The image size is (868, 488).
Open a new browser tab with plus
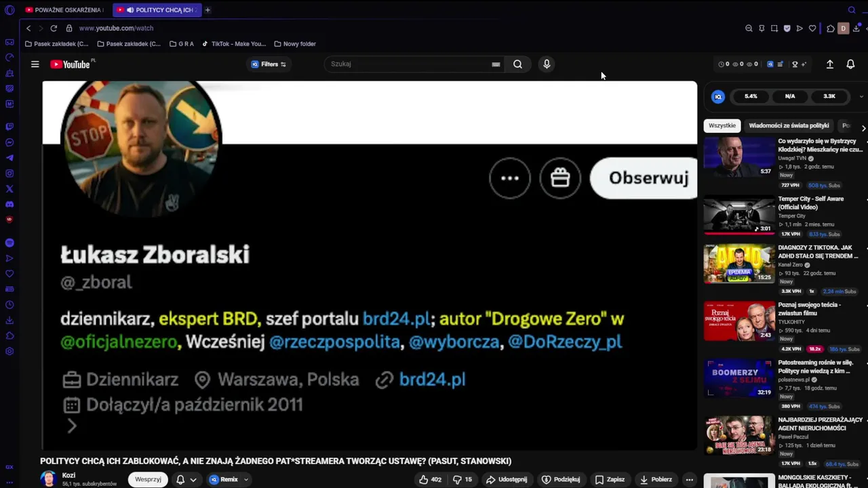tap(208, 9)
